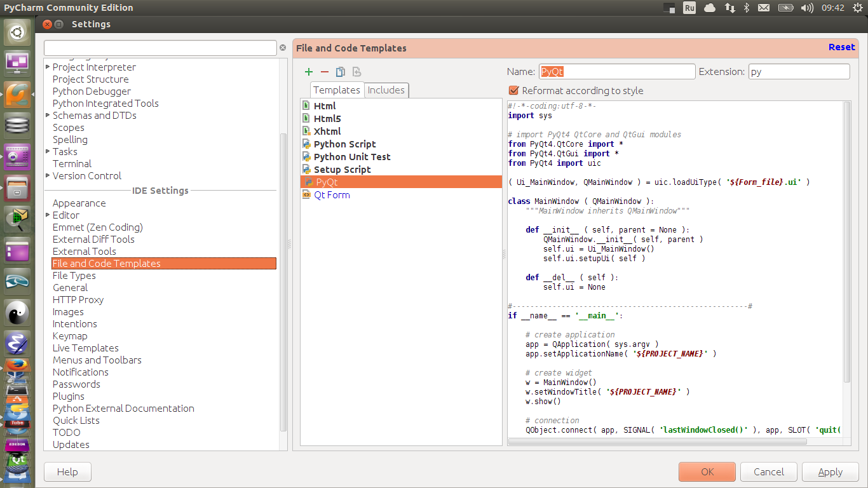Viewport: 868px width, 488px height.
Task: Click the red minus Remove Template icon
Action: pos(325,72)
